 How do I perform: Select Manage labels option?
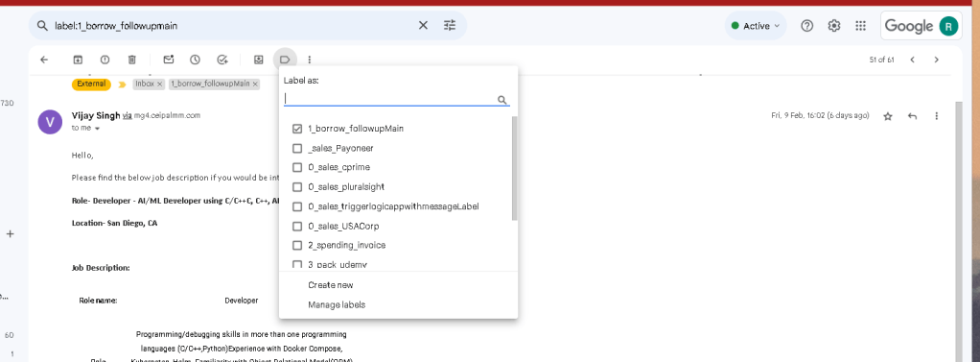pyautogui.click(x=337, y=305)
